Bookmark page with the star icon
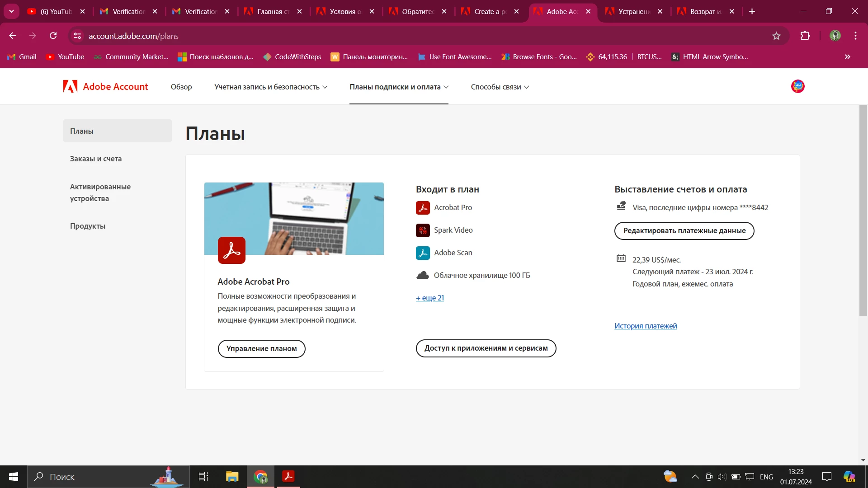The width and height of the screenshot is (868, 488). coord(776,36)
